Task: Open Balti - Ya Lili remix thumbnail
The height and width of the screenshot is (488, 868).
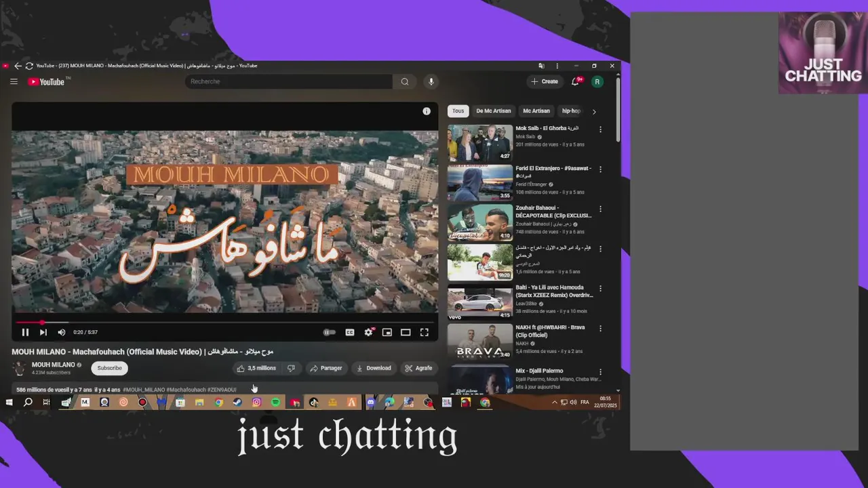Action: click(480, 302)
